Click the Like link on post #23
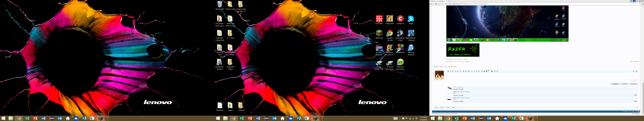The width and height of the screenshot is (644, 121). pyautogui.click(x=634, y=61)
